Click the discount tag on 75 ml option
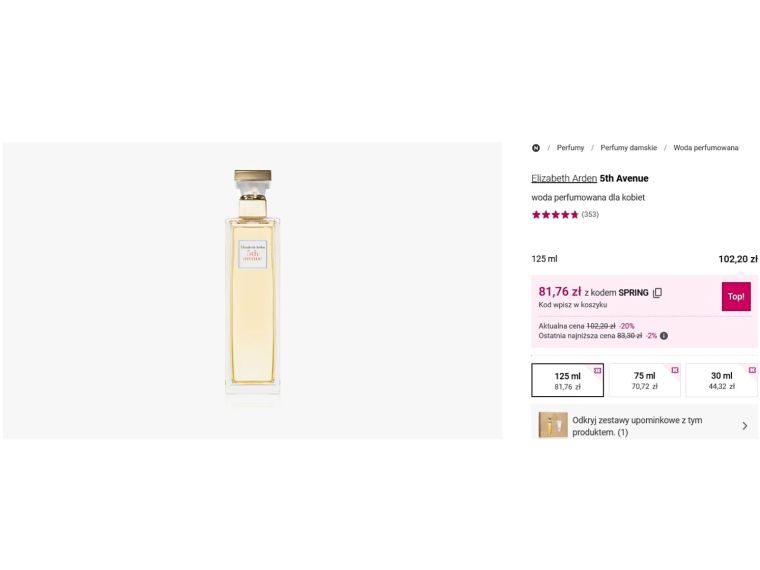Image resolution: width=760 pixels, height=570 pixels. tap(675, 370)
